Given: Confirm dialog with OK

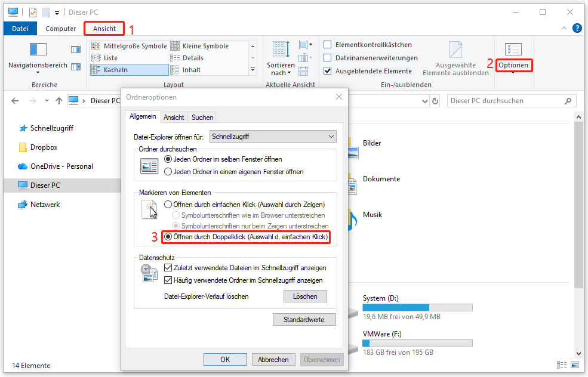Looking at the screenshot, I should coord(225,359).
